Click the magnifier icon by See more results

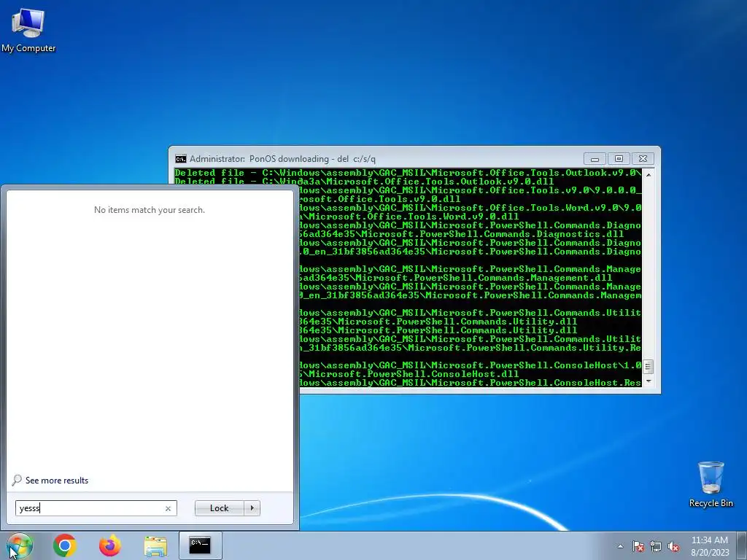tap(17, 480)
